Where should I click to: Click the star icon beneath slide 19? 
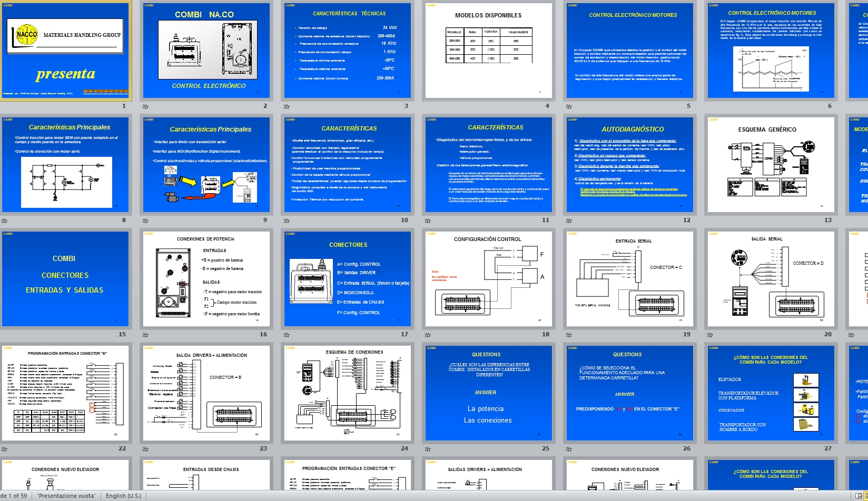pos(569,335)
